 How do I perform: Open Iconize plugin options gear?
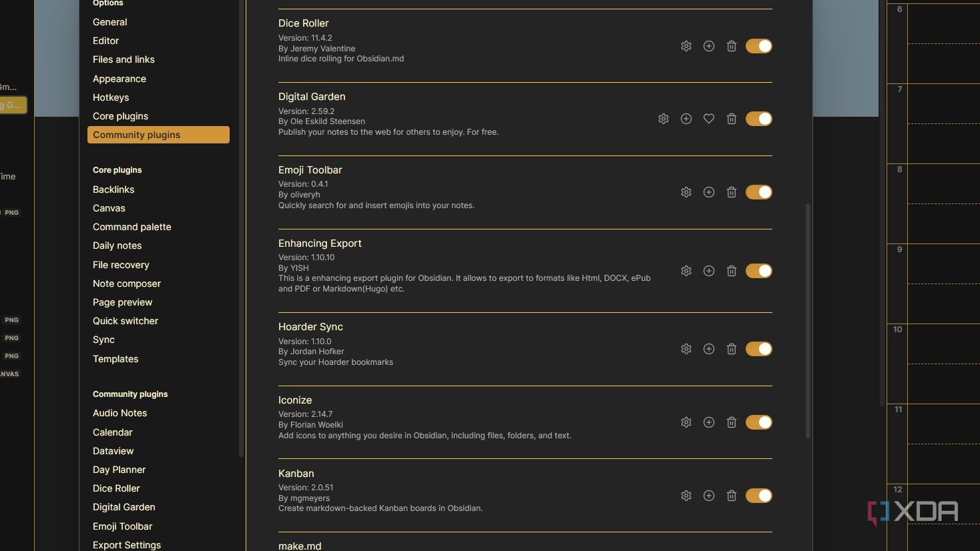(x=686, y=422)
